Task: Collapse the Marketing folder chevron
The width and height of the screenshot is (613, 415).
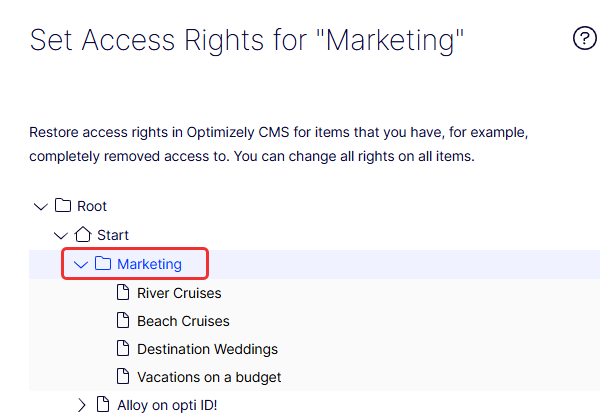Action: pos(81,264)
